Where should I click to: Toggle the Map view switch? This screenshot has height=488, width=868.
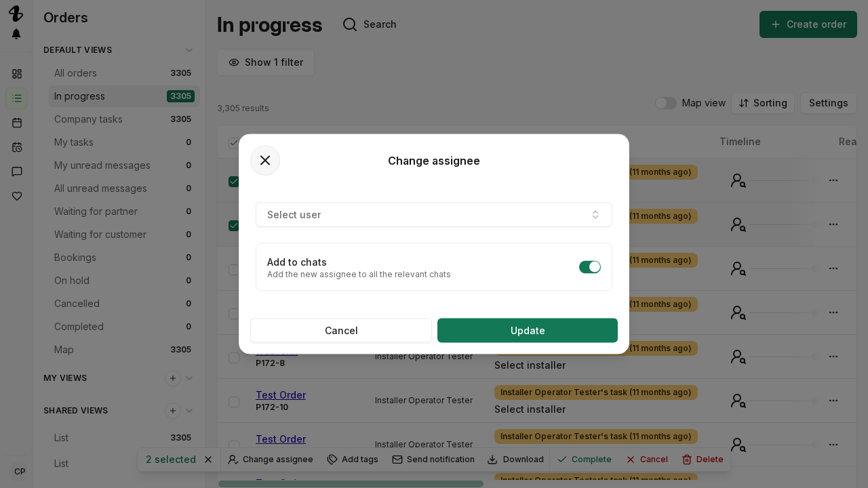point(666,103)
